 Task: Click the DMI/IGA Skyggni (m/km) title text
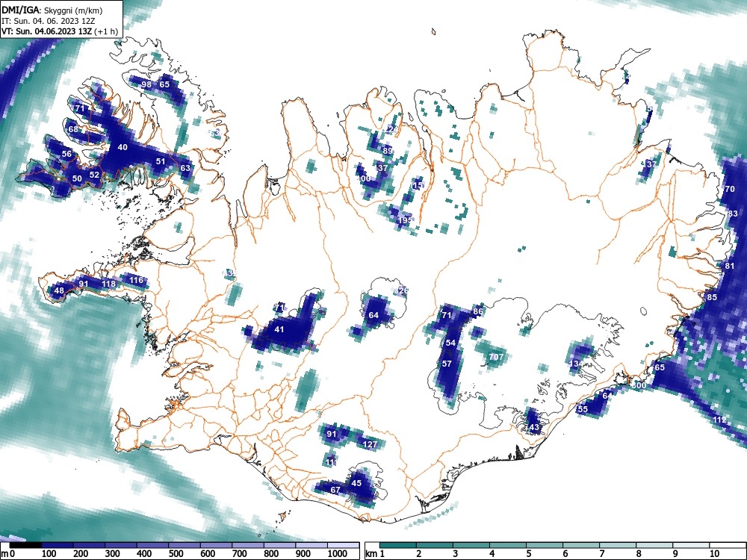click(x=52, y=10)
